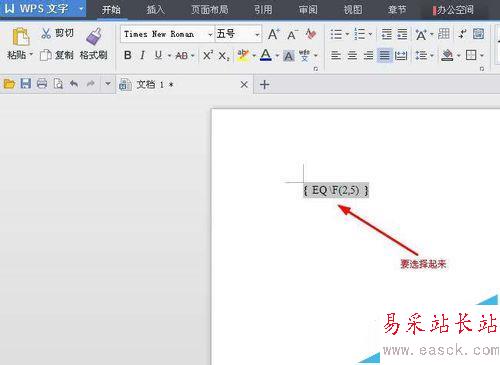Open the 页面布局 ribbon tab

click(x=210, y=9)
